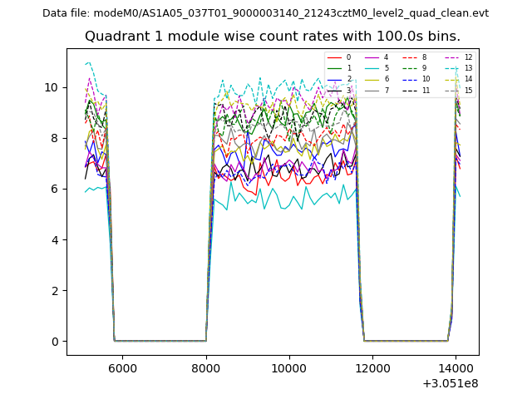Screen dimensions: 532x399
Task: Click the dashed cyan line for module 13
Action: click(450, 68)
